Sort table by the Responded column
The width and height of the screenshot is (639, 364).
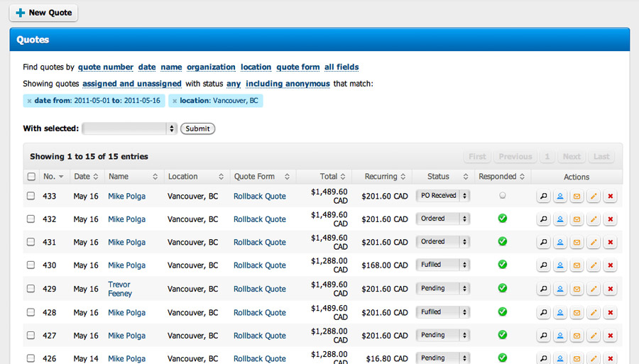(x=501, y=177)
